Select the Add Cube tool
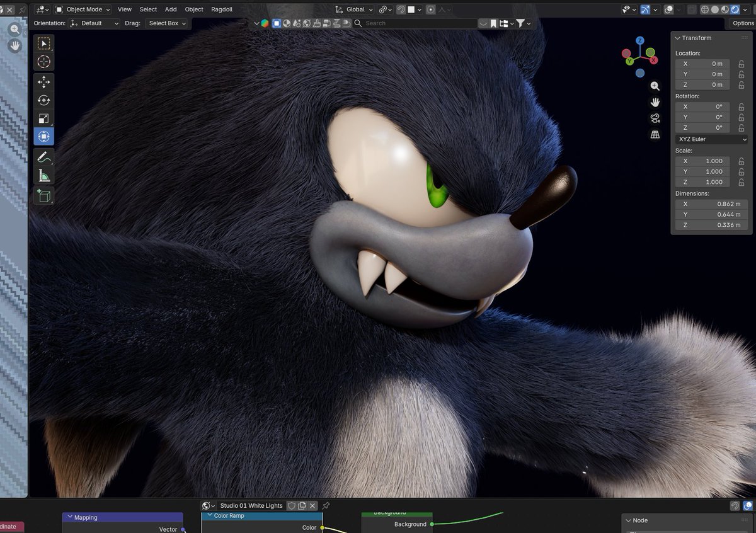Screen dimensions: 756x533 (x=43, y=195)
